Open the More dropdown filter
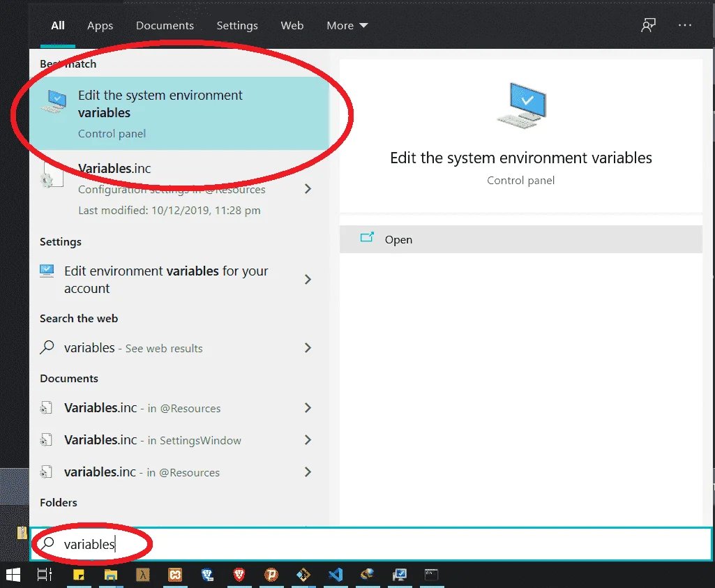Image resolution: width=715 pixels, height=588 pixels. click(347, 26)
